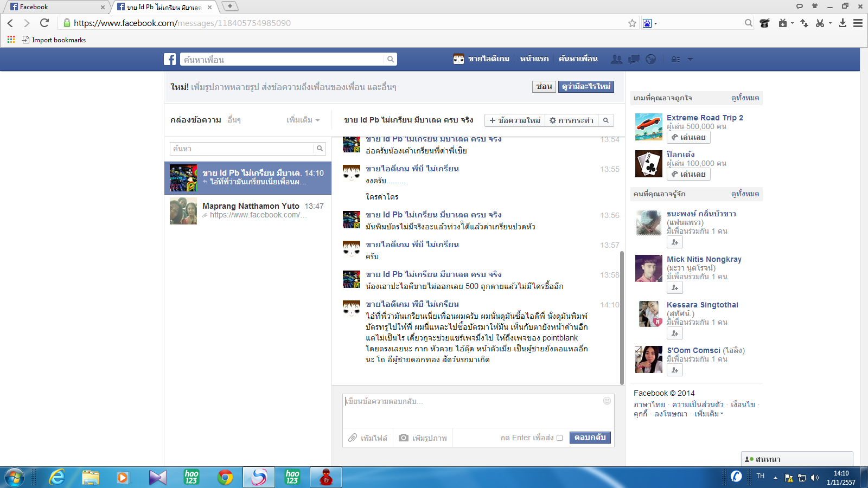Open the messages icon in Facebook header
The image size is (868, 488).
click(x=634, y=59)
